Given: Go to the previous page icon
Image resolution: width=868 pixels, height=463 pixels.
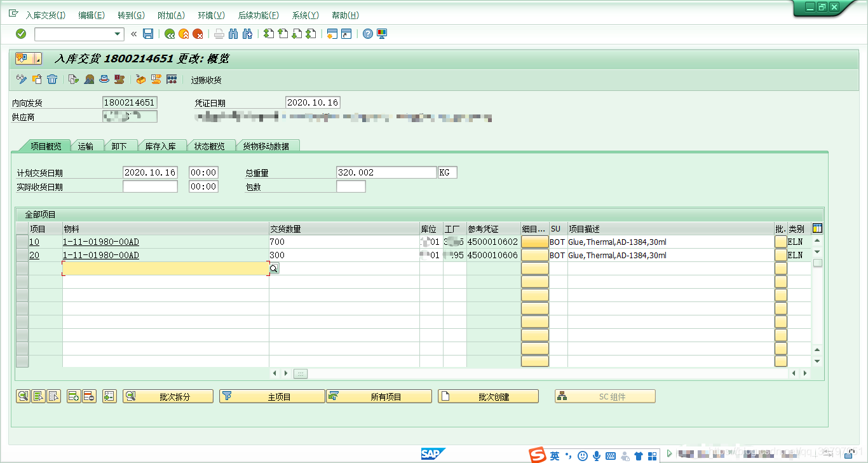Looking at the screenshot, I should pyautogui.click(x=283, y=34).
